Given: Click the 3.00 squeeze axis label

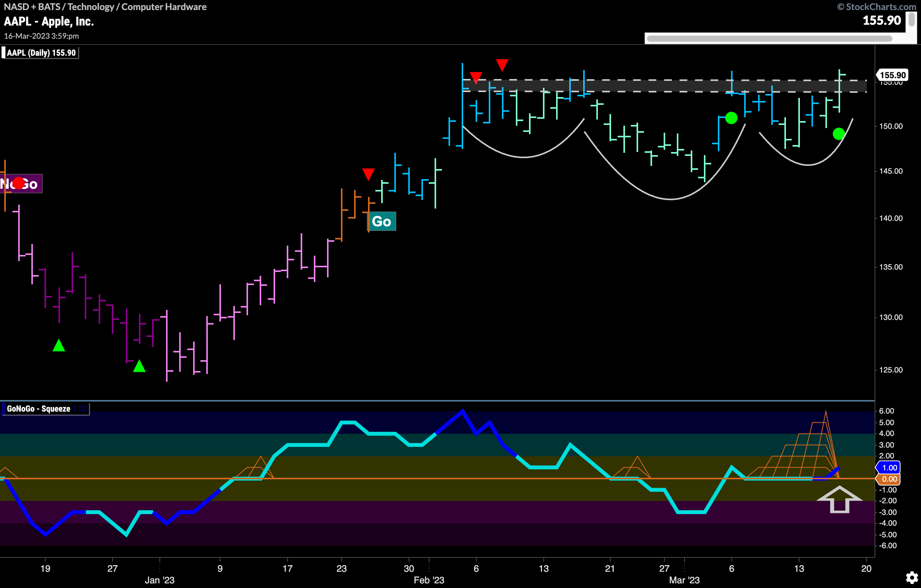Looking at the screenshot, I should tap(887, 445).
